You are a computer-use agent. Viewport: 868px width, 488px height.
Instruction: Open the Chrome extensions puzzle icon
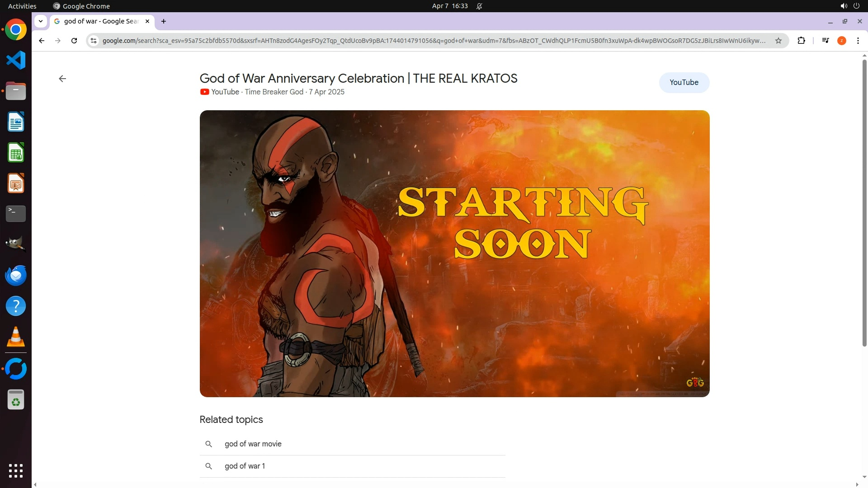(801, 41)
